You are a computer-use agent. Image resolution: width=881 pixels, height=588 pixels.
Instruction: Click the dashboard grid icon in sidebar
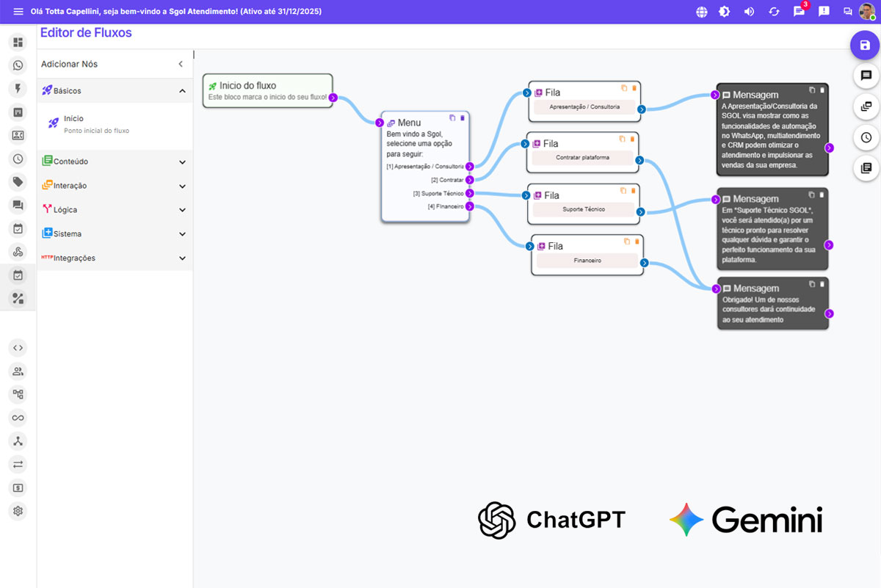18,43
